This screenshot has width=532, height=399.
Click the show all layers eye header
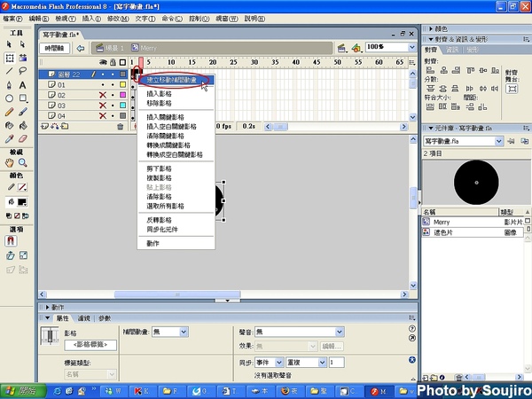(103, 62)
